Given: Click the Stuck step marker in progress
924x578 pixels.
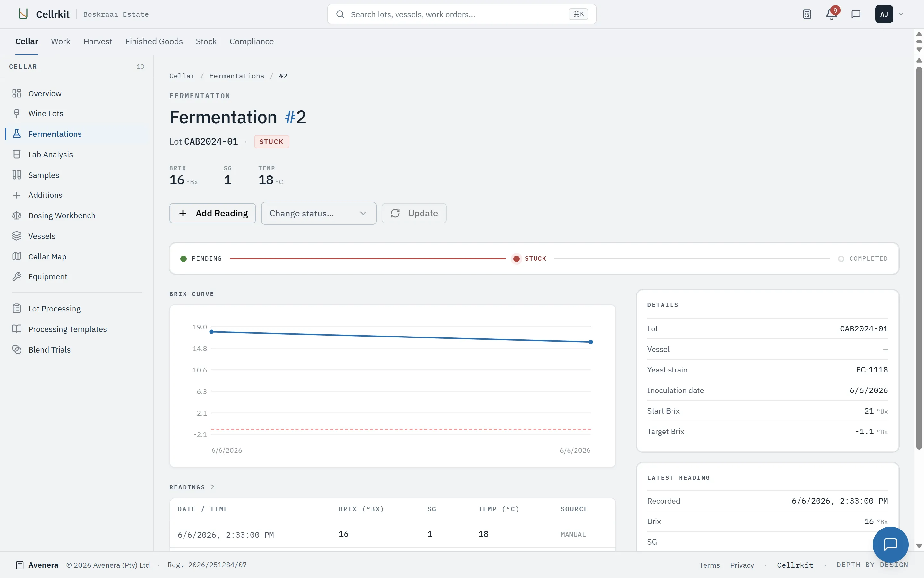Looking at the screenshot, I should point(516,259).
